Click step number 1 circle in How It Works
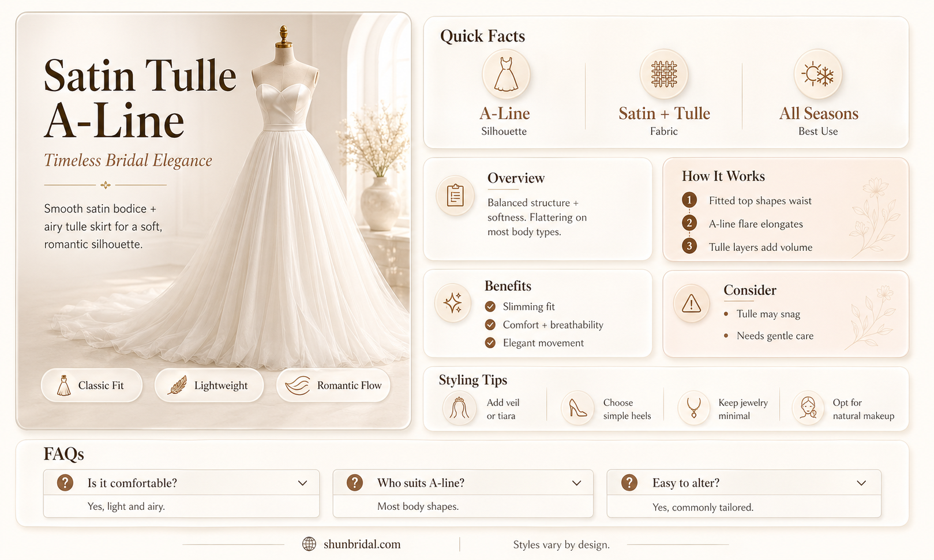This screenshot has width=934, height=560. (689, 200)
